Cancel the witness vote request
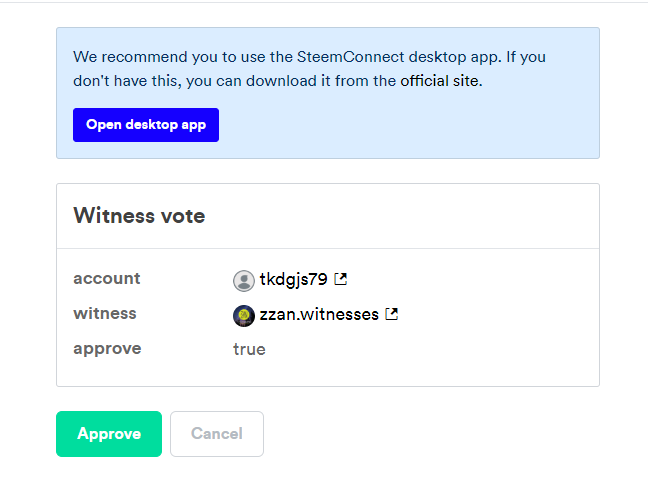This screenshot has width=648, height=499. pos(217,434)
